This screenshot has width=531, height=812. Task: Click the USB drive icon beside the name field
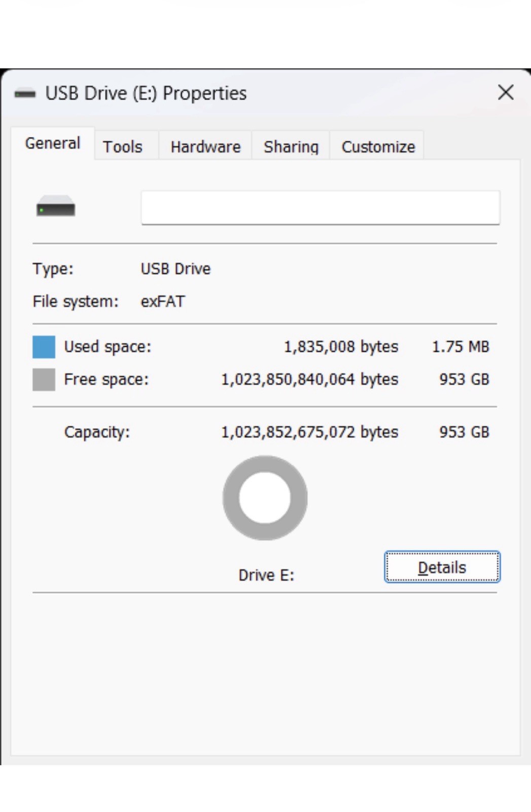[56, 206]
